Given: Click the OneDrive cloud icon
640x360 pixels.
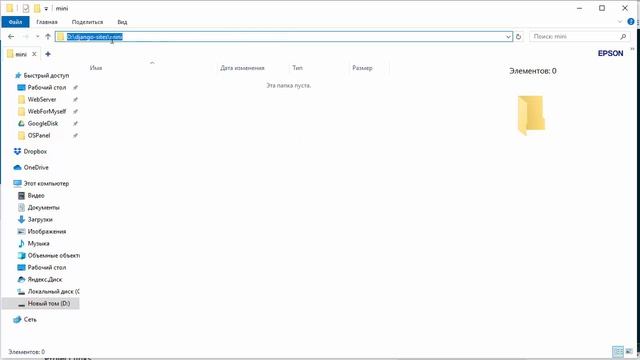Looking at the screenshot, I should 17,167.
